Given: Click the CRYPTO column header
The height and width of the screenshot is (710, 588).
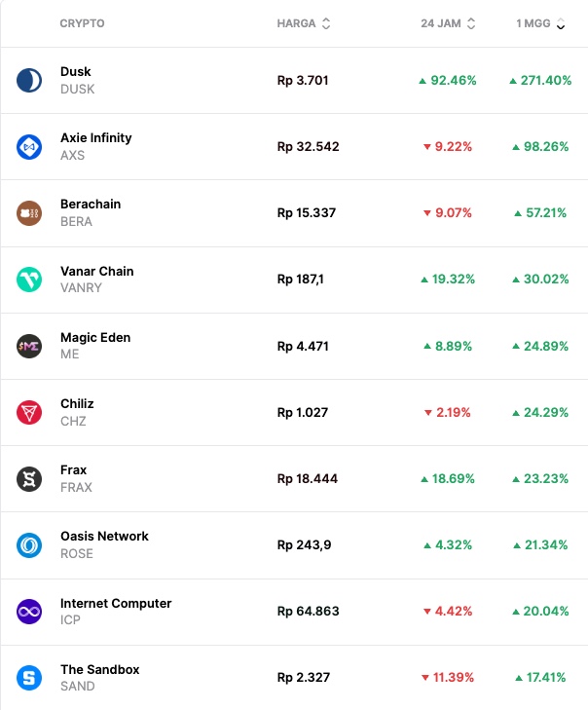Looking at the screenshot, I should [82, 23].
